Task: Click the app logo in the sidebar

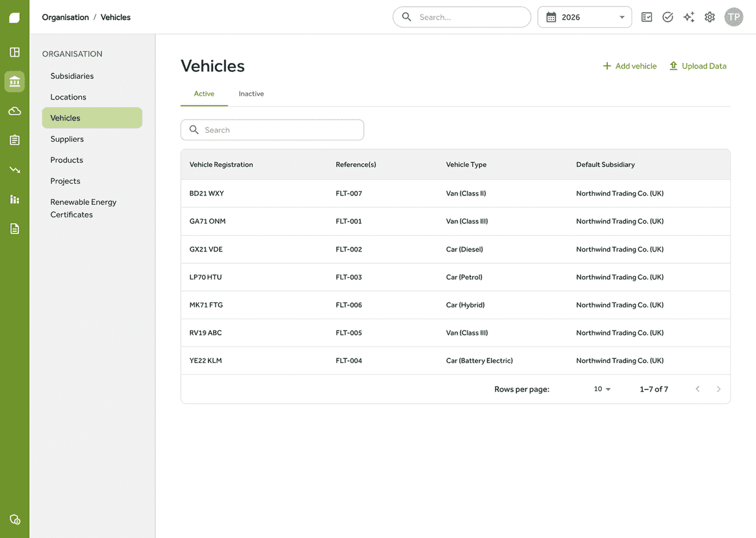Action: 14,18
